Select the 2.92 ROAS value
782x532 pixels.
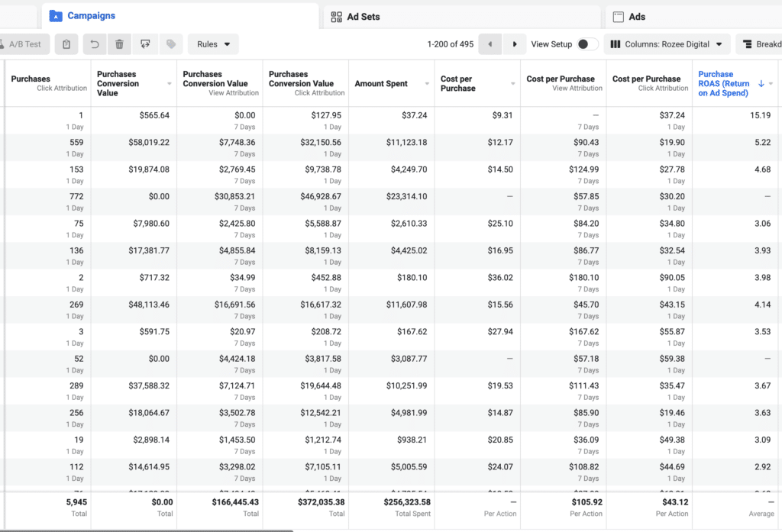pos(763,467)
